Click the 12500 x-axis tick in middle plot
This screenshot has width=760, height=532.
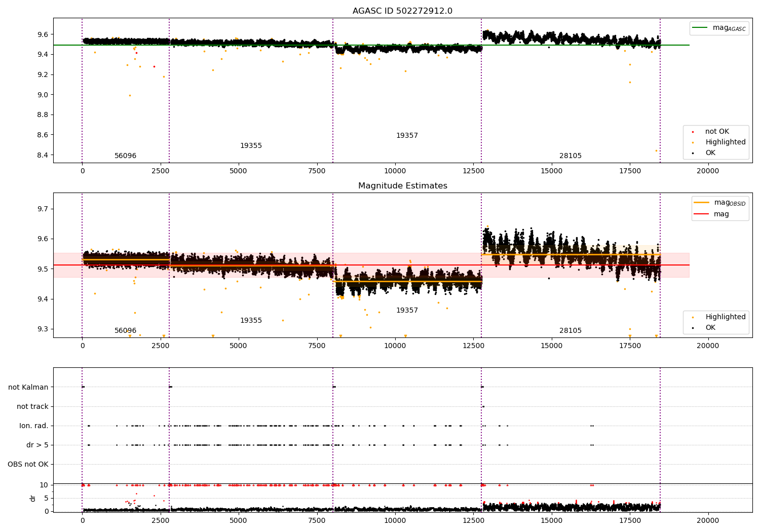pyautogui.click(x=473, y=346)
